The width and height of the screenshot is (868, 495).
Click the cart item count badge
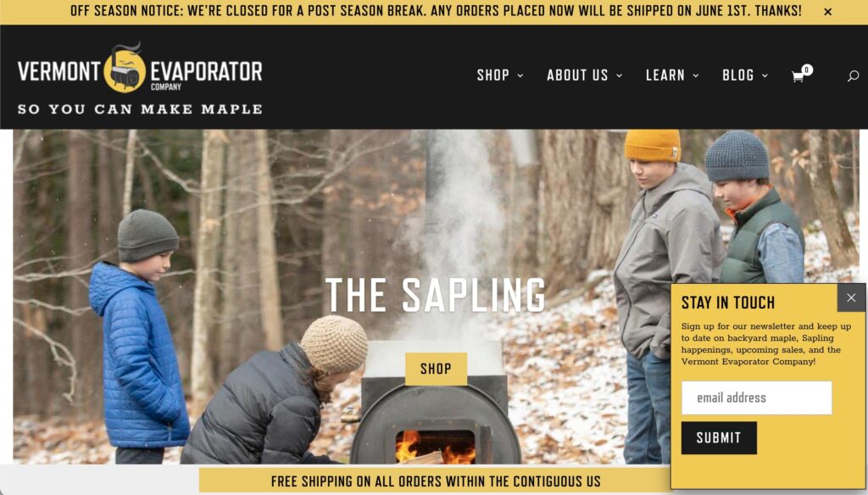[x=807, y=70]
